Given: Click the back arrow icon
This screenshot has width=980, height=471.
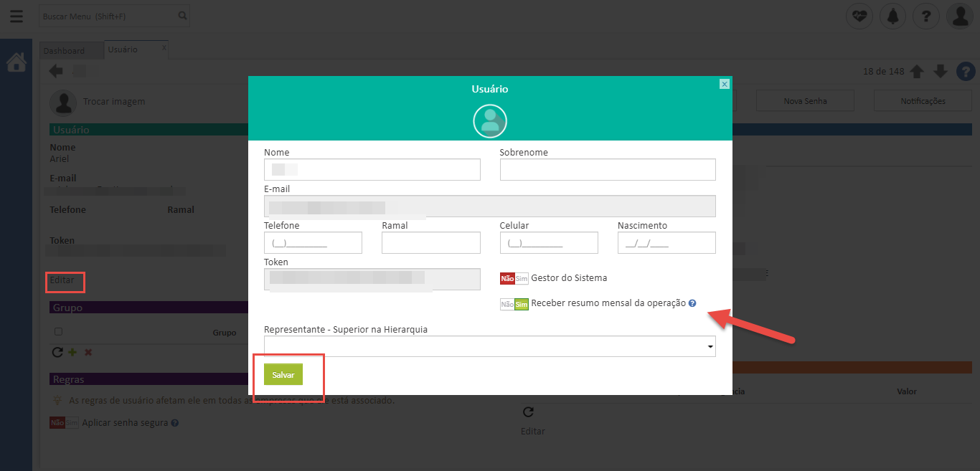Looking at the screenshot, I should [56, 71].
